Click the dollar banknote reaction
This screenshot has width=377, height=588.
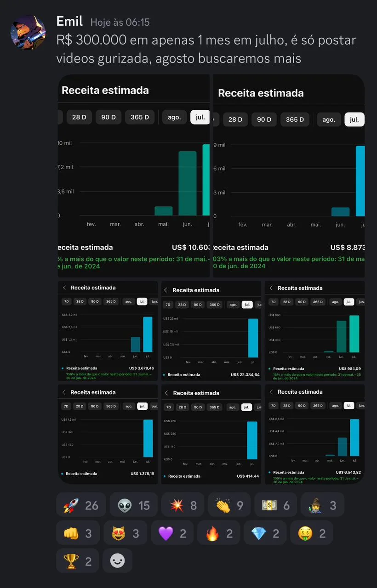click(275, 505)
